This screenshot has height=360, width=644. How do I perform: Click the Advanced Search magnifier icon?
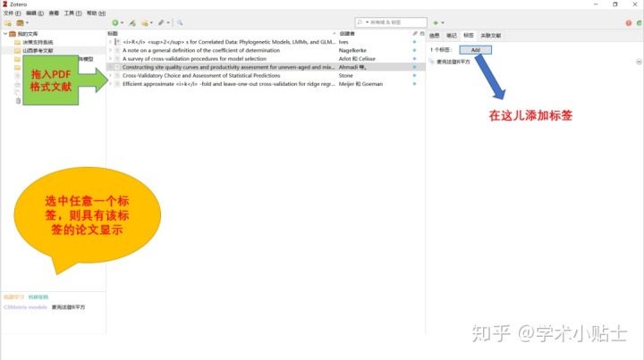[x=180, y=23]
